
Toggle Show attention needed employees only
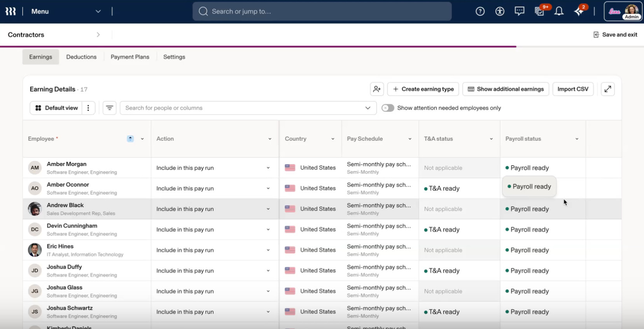[x=388, y=108]
